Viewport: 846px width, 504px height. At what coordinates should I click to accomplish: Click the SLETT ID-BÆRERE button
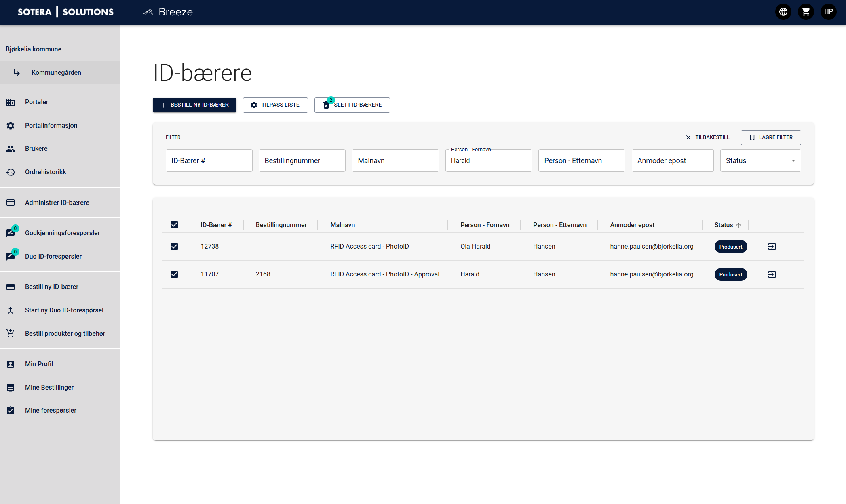click(x=352, y=105)
